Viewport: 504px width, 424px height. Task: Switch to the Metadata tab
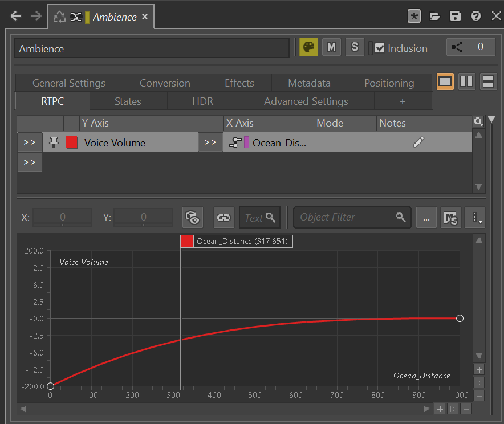pos(309,83)
